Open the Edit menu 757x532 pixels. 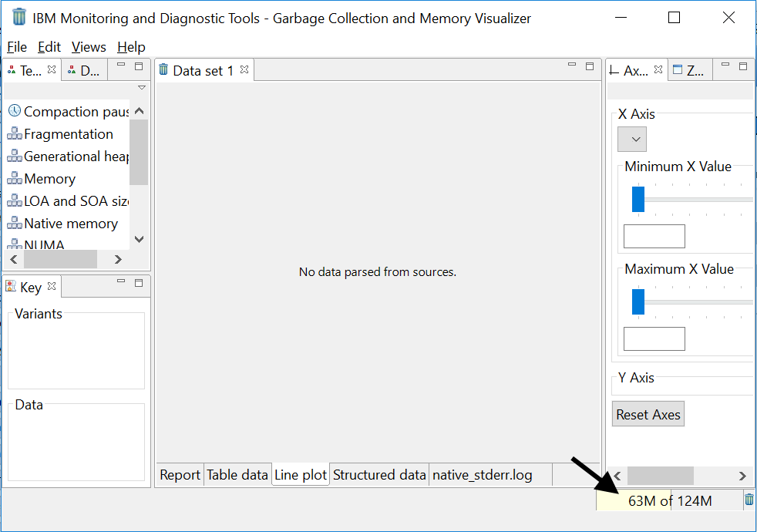pyautogui.click(x=49, y=47)
